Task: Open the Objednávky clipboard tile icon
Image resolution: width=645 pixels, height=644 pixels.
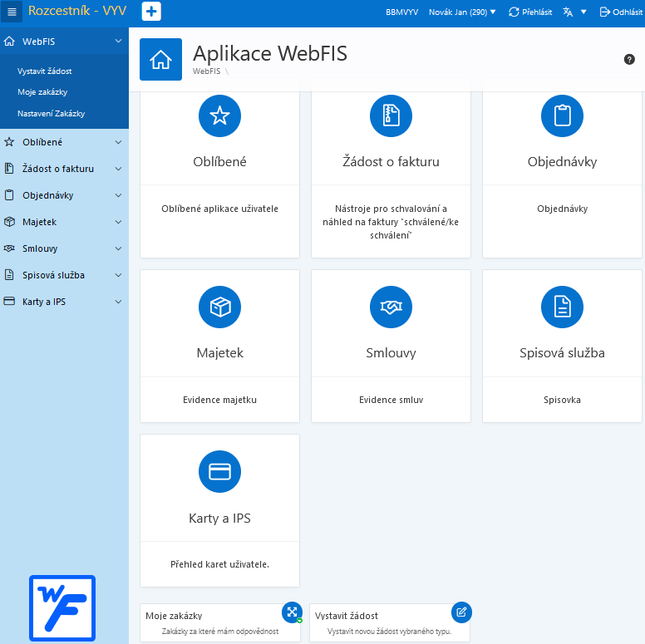Action: (562, 116)
